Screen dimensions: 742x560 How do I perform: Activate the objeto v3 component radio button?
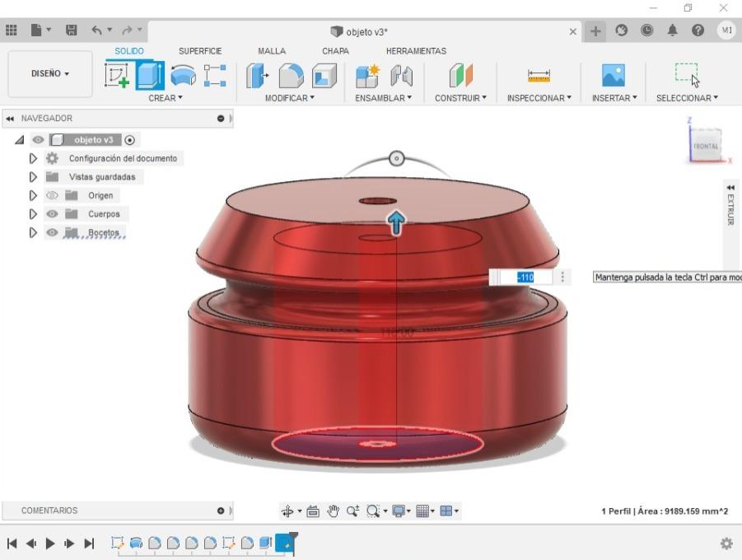[x=129, y=140]
